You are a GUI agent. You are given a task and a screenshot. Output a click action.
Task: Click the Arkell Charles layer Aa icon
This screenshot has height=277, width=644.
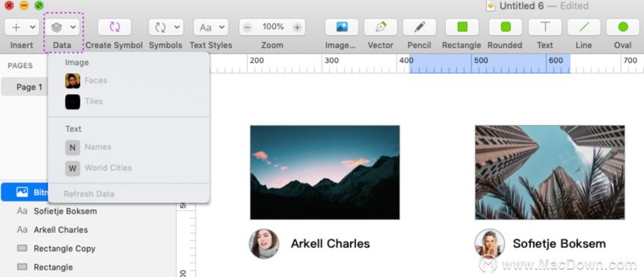click(22, 230)
